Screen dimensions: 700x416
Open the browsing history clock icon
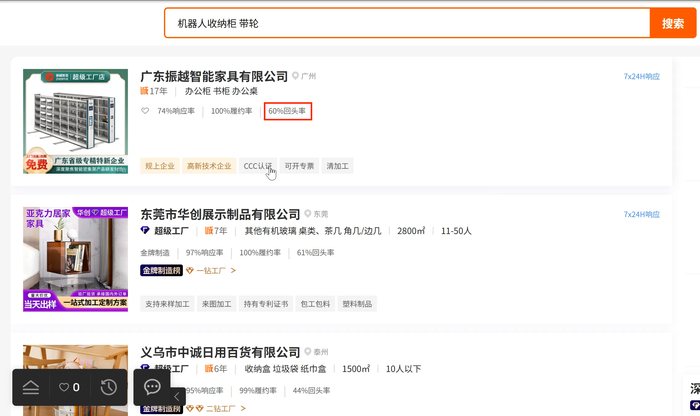pyautogui.click(x=108, y=387)
